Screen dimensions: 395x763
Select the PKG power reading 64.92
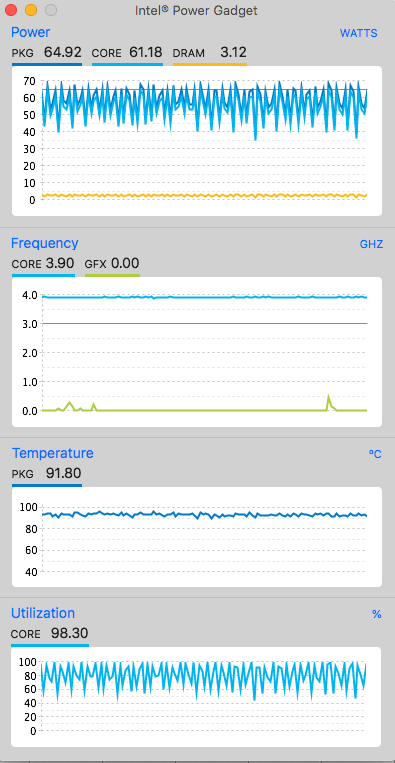coord(63,52)
